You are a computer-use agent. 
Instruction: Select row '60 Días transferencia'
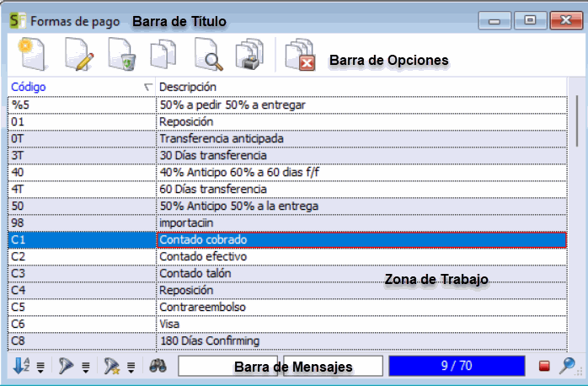coord(287,190)
